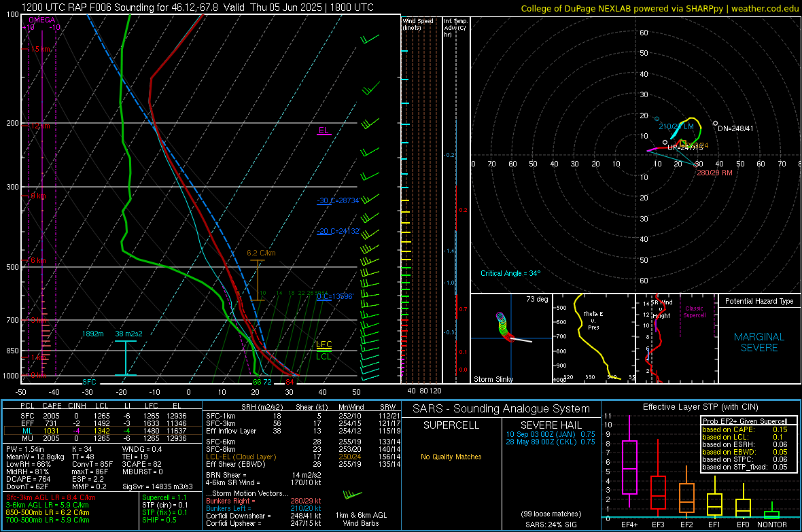The height and width of the screenshot is (532, 802).
Task: Click the 'Prob EF2+ Given Supercell' legend header
Action: coord(745,421)
